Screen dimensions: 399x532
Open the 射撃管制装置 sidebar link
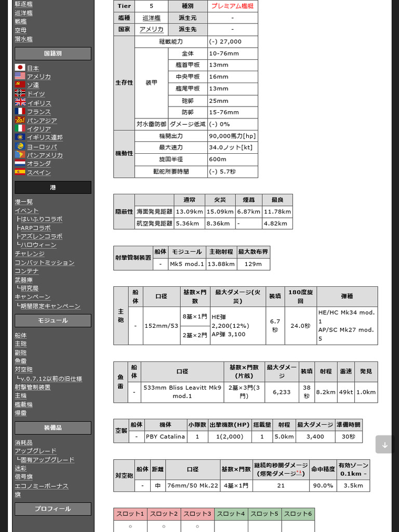pos(33,387)
